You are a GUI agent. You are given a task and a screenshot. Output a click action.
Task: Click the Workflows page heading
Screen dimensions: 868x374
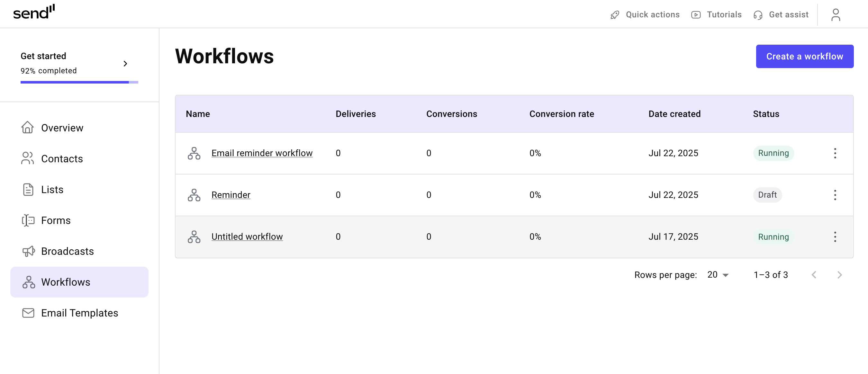[x=224, y=56]
